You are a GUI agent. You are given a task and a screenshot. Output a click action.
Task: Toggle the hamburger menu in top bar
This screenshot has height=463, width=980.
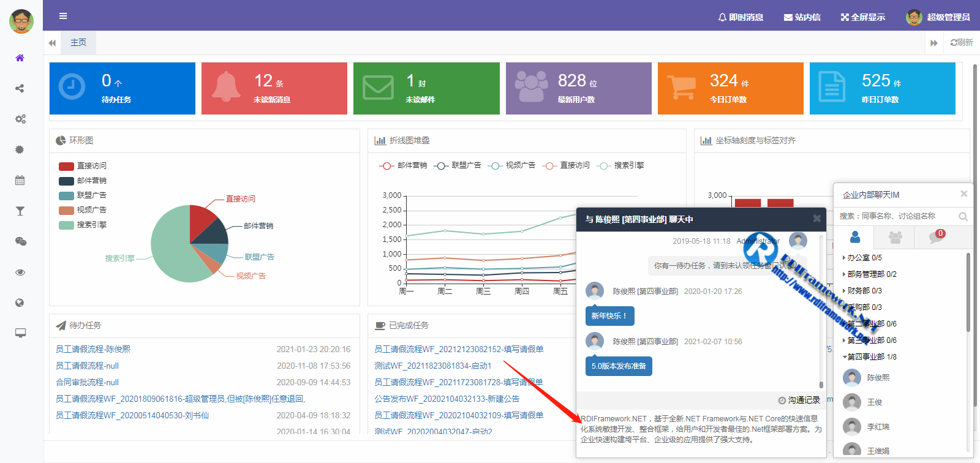point(63,16)
